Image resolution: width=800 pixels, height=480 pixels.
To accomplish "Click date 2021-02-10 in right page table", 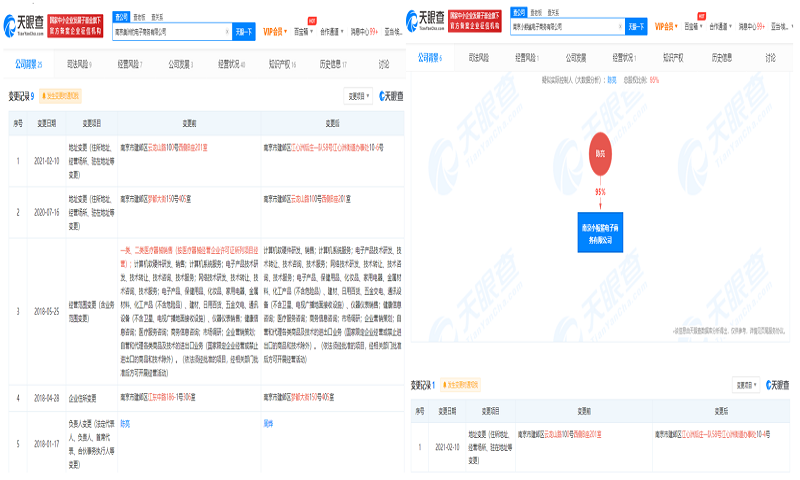I will pos(447,447).
